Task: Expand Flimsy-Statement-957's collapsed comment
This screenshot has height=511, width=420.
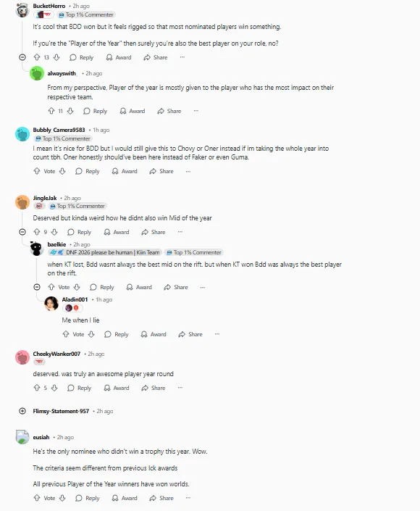Action: click(x=22, y=411)
